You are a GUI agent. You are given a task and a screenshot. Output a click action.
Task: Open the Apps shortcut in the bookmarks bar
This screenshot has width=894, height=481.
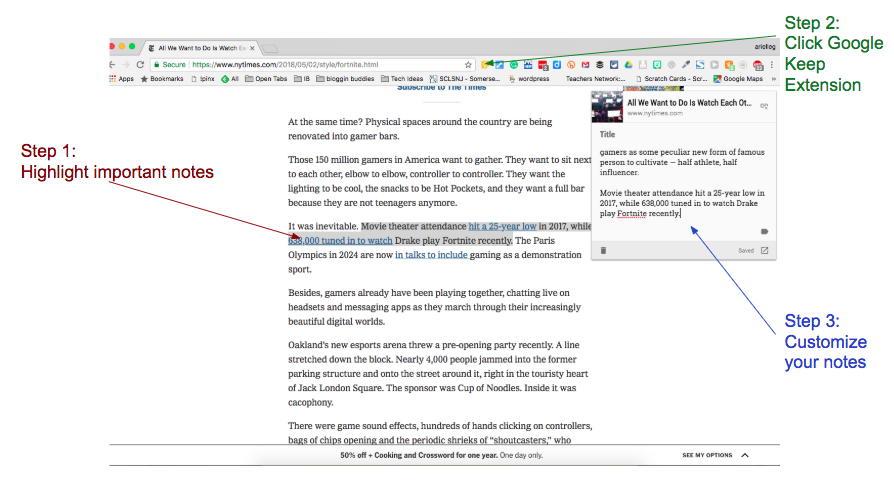point(121,79)
